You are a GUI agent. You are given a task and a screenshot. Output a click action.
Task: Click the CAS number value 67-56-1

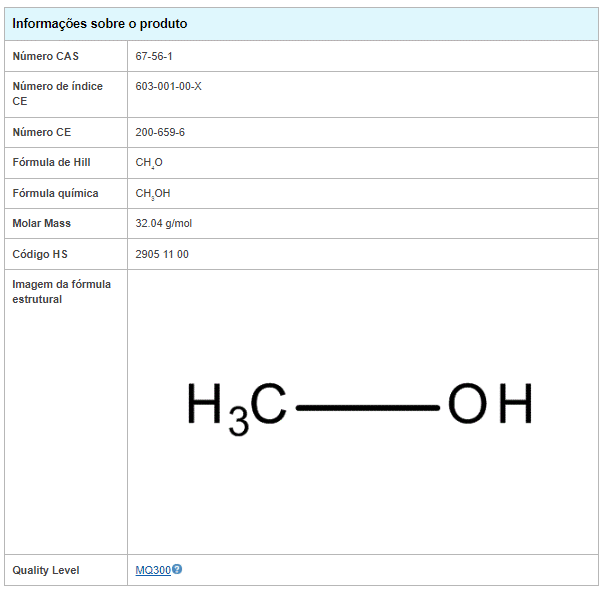tap(154, 56)
